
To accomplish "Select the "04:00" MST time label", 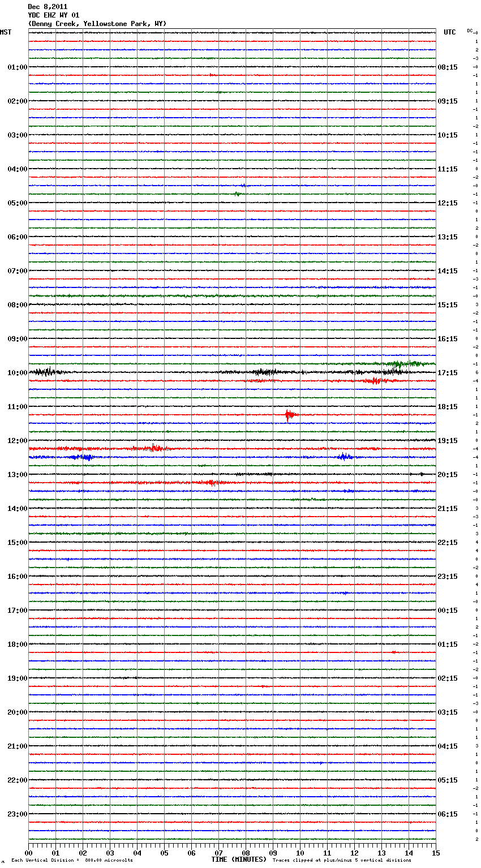I will coord(18,169).
